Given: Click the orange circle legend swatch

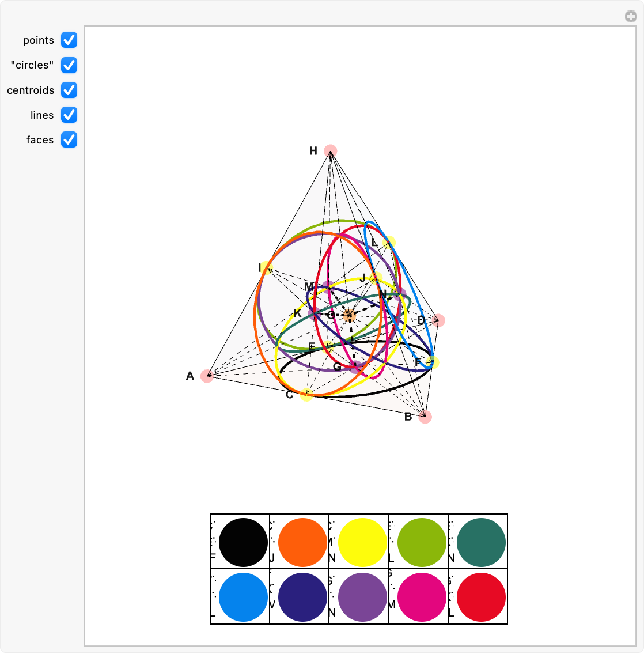Looking at the screenshot, I should (302, 542).
